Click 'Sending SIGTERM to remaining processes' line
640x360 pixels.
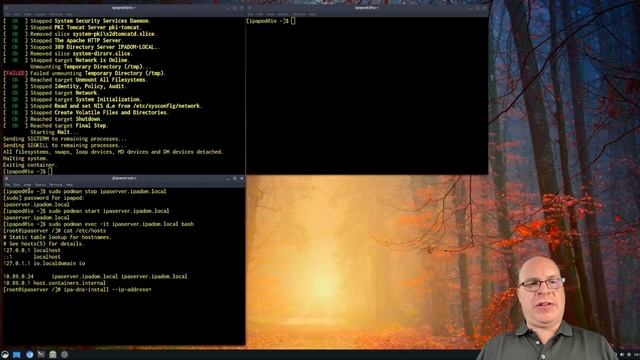(65, 139)
